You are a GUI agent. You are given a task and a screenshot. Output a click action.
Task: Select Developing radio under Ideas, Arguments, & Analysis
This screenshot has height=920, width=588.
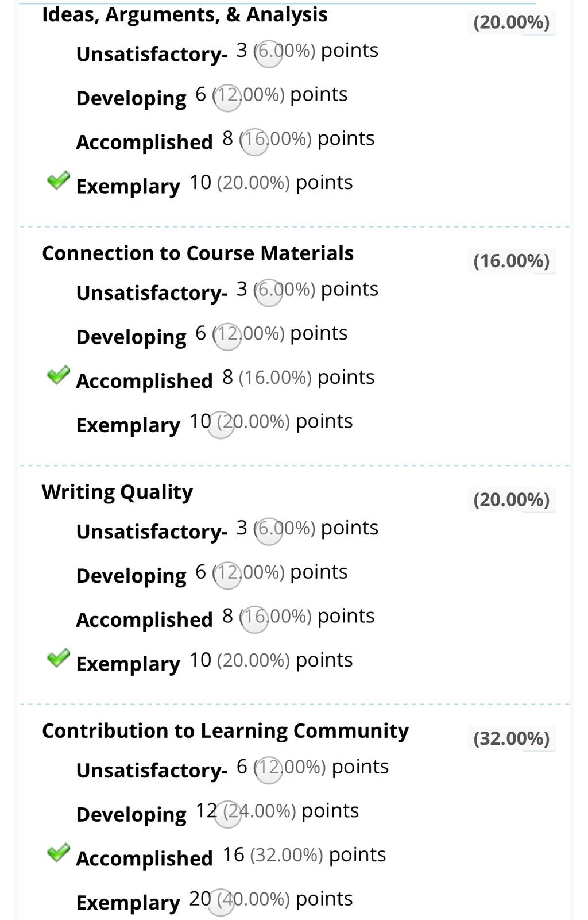(227, 98)
